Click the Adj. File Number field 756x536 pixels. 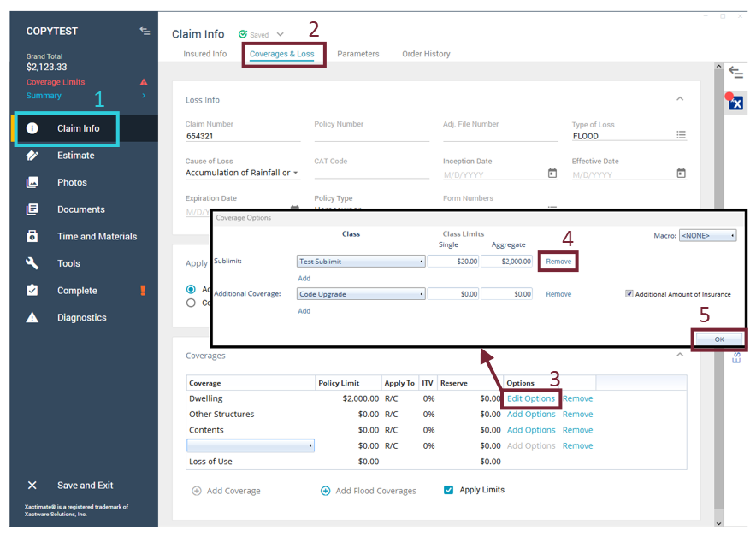(x=500, y=136)
